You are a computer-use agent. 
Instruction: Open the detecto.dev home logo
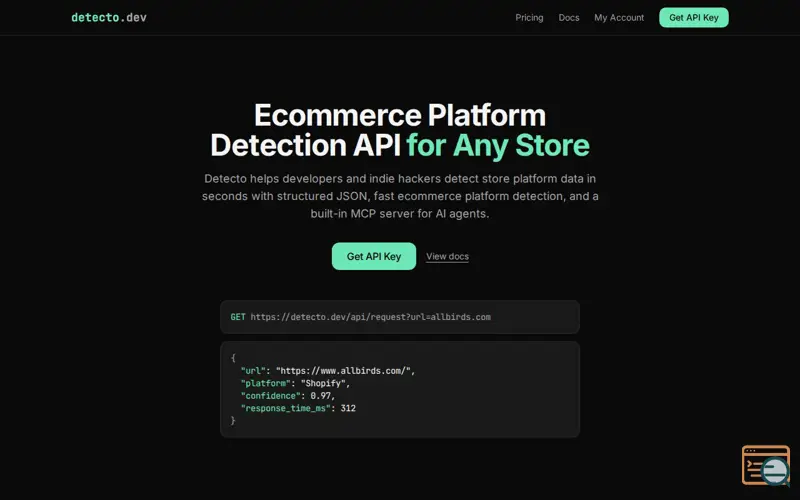[x=109, y=17]
